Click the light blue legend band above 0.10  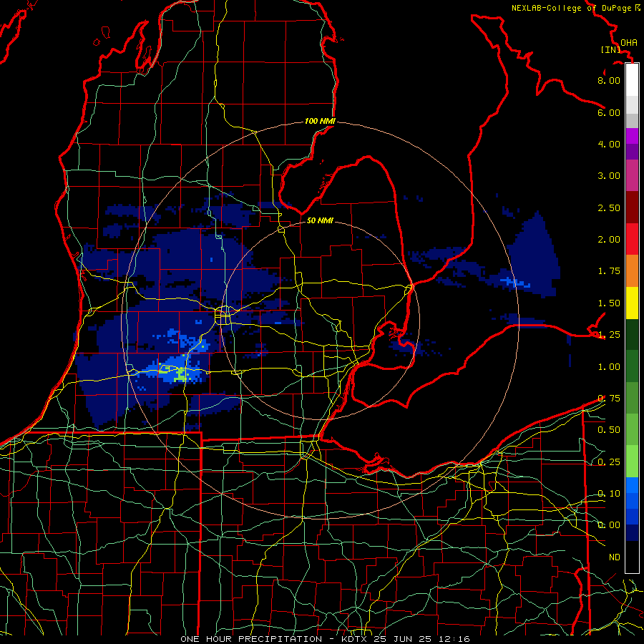pyautogui.click(x=632, y=485)
